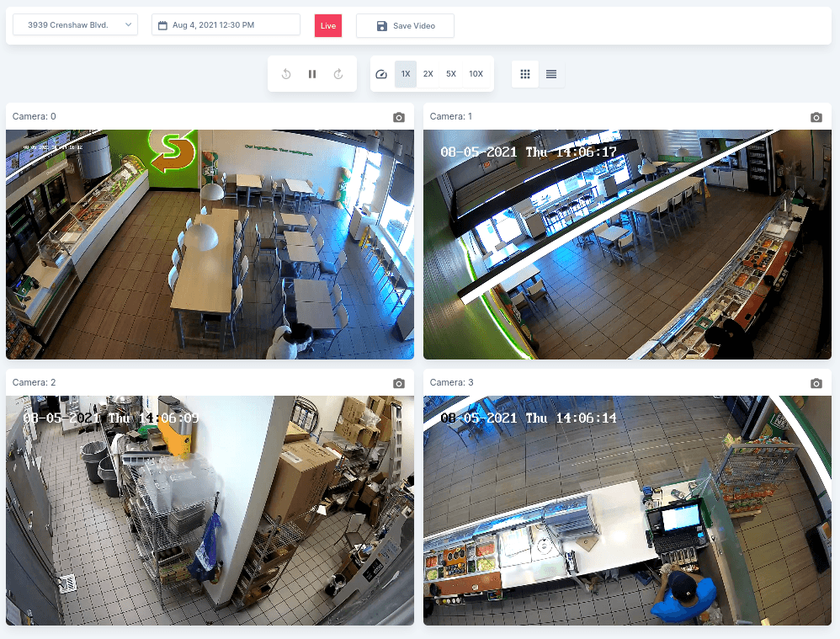Click the Live button
This screenshot has width=840, height=639.
tap(328, 26)
